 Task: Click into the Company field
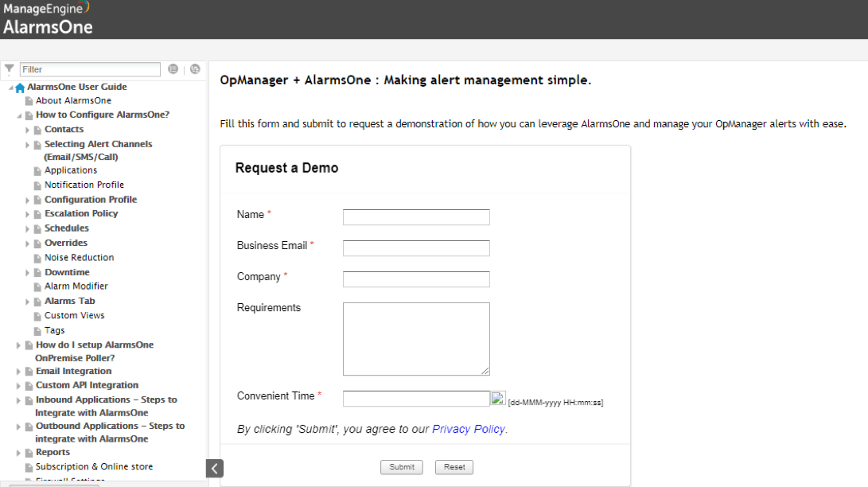416,279
